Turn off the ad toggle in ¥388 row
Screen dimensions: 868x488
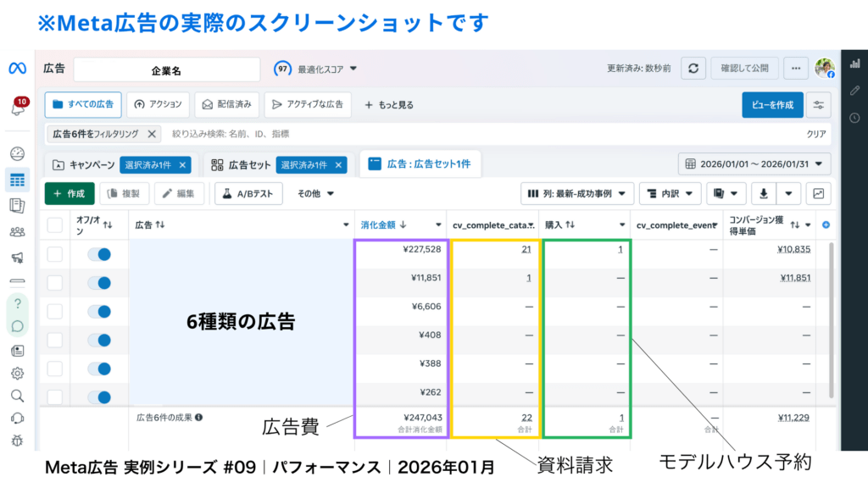click(100, 369)
